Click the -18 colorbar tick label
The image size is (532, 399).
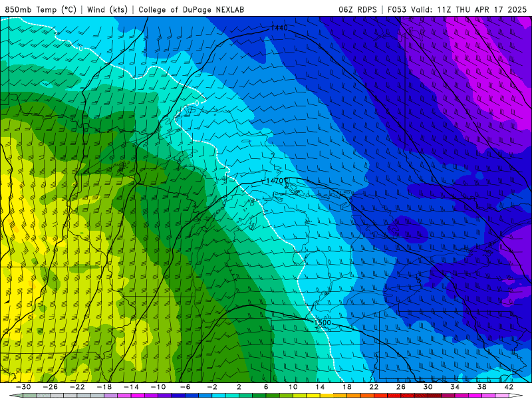click(104, 387)
